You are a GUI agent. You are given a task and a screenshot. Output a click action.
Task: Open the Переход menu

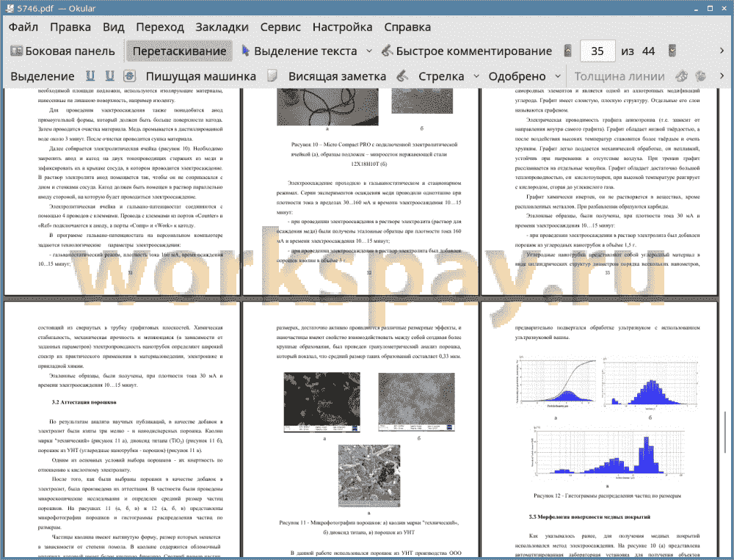coord(159,27)
